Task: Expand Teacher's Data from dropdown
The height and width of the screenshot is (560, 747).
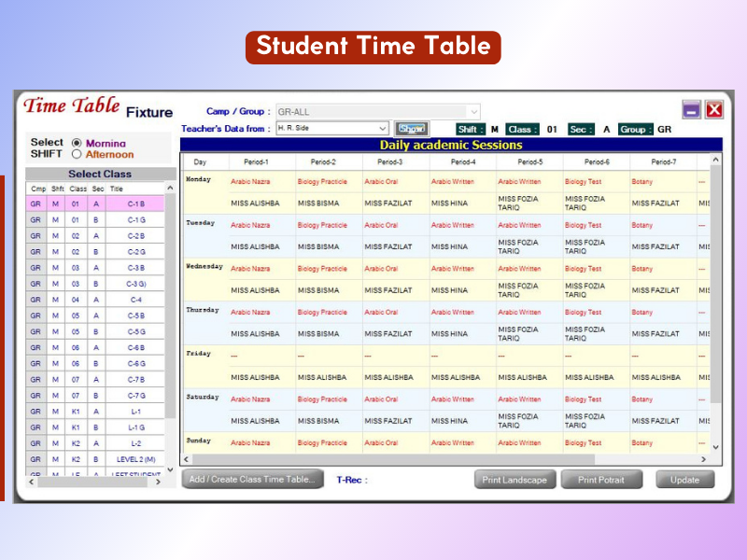Action: click(383, 129)
